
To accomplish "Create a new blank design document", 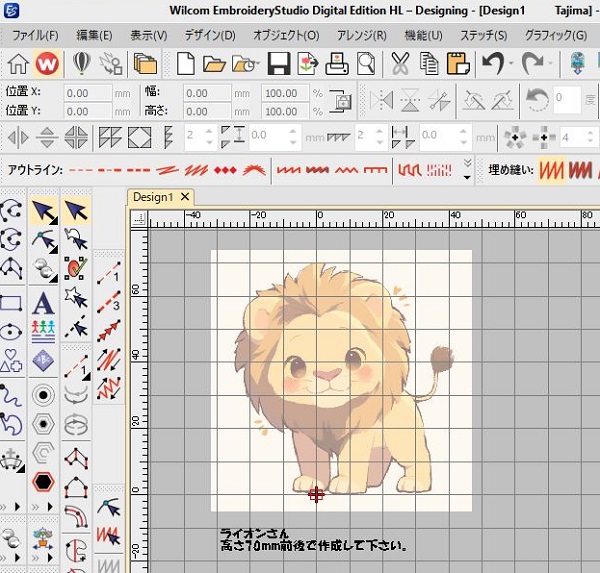I will click(x=186, y=63).
